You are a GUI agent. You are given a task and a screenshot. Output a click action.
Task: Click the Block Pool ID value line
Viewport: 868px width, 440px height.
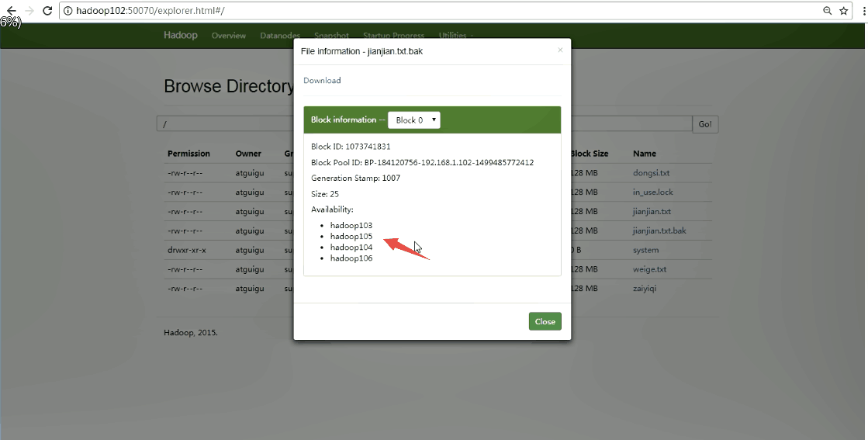pos(423,163)
